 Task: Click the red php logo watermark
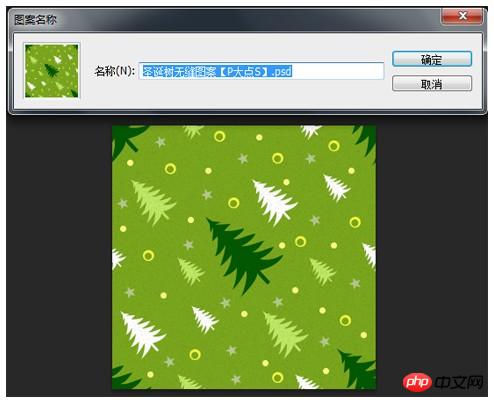click(417, 382)
